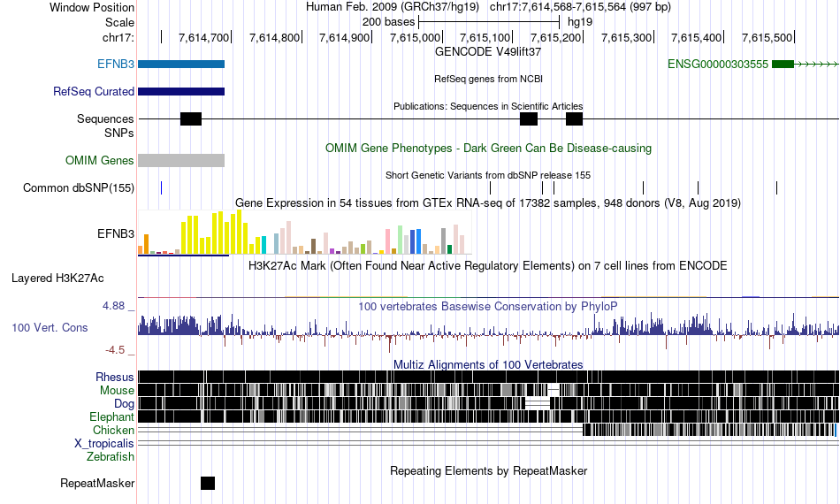Open the RepeatMasker track label
The image size is (840, 504).
coord(97,484)
